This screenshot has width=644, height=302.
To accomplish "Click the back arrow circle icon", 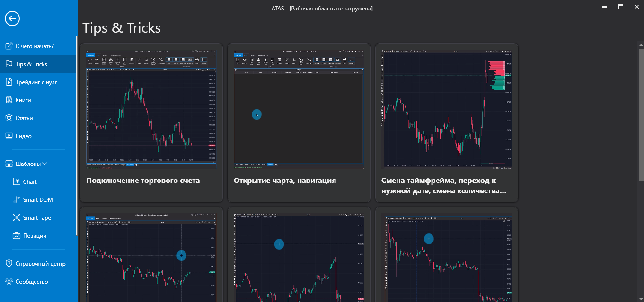I will click(12, 18).
